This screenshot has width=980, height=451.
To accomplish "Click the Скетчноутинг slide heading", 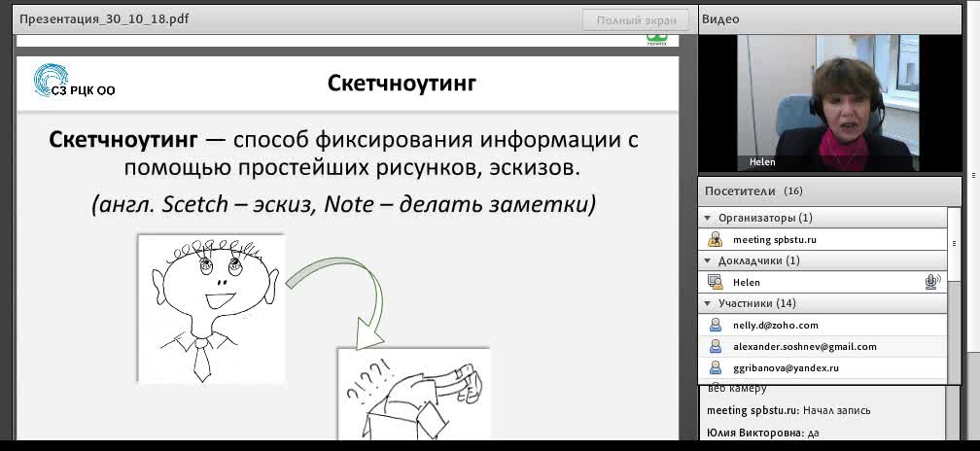I will (x=402, y=83).
